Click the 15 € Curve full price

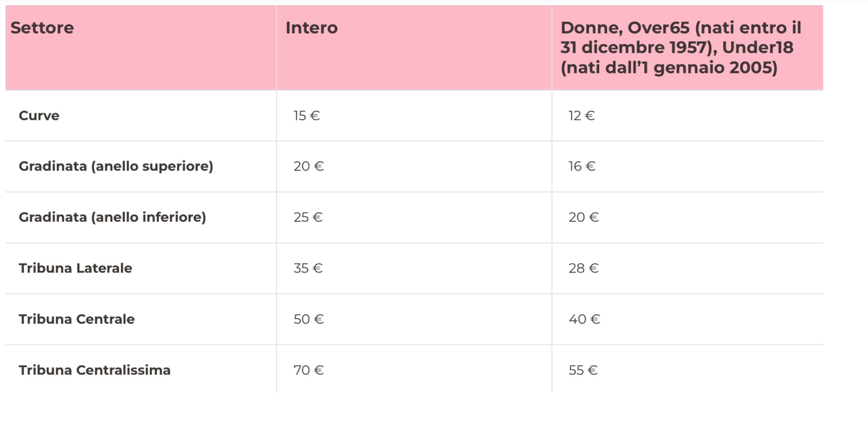pos(307,116)
